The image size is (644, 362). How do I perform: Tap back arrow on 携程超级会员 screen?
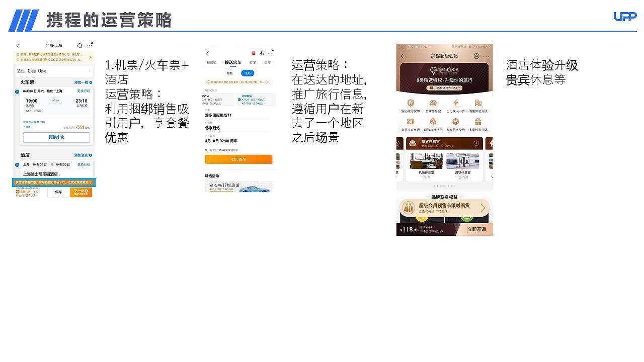(x=402, y=56)
